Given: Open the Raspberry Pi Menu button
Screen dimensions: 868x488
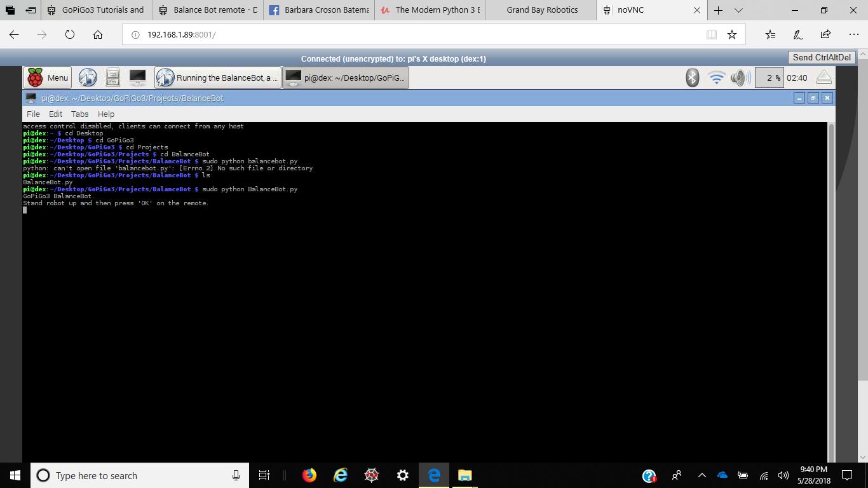Looking at the screenshot, I should [x=48, y=78].
